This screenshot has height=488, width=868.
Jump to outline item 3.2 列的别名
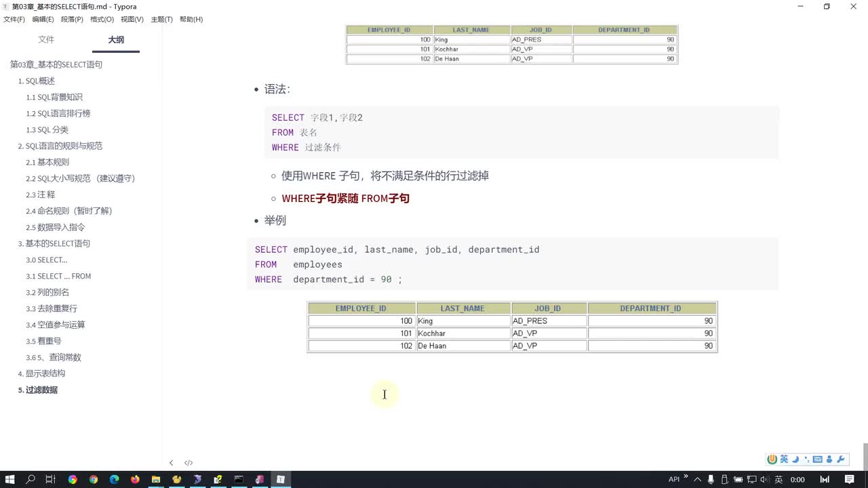pos(47,292)
